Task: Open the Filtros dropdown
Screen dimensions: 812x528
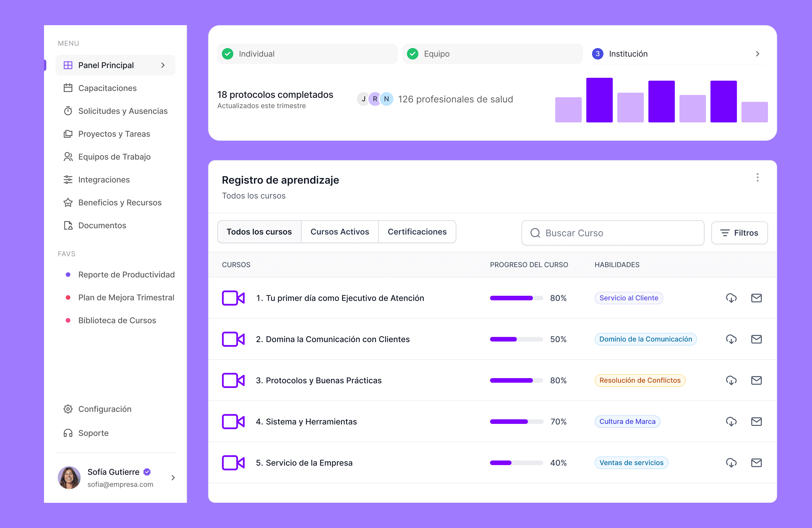Action: tap(739, 233)
